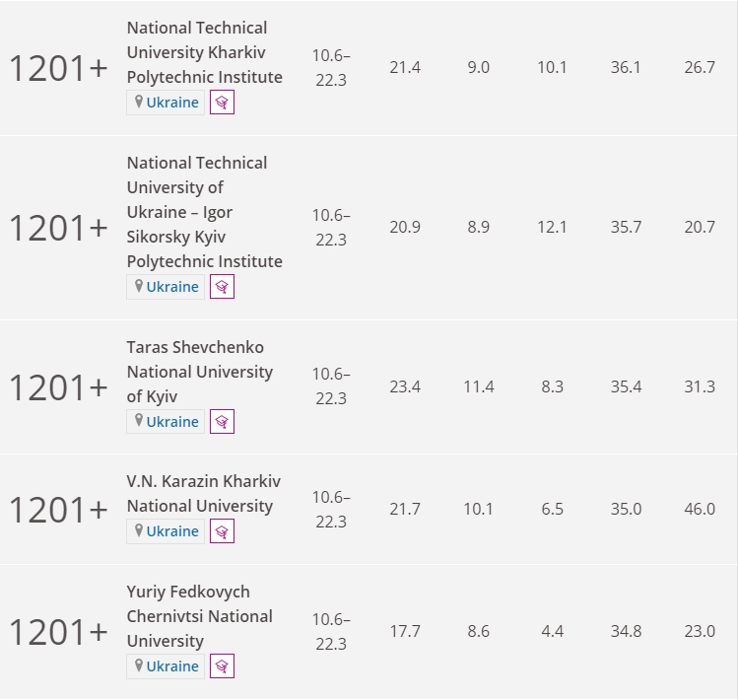The image size is (739, 700).
Task: Click the 1201+ rank of Taras Shevchenko University
Action: (x=58, y=387)
